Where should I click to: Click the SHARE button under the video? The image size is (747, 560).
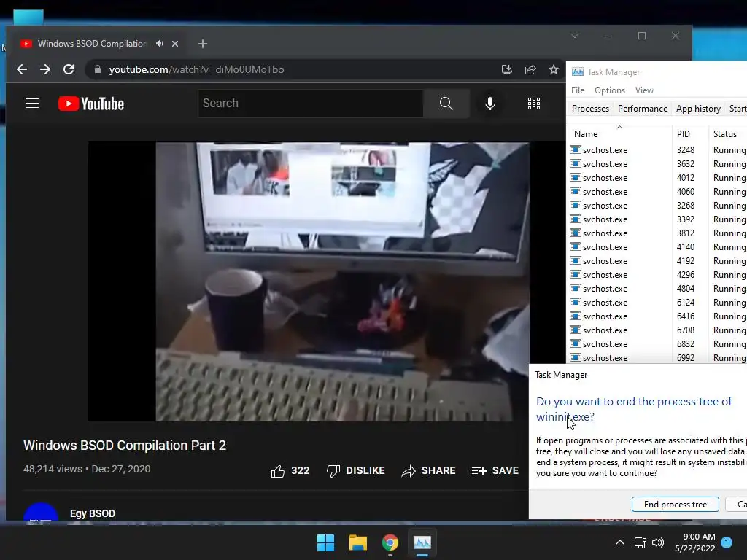428,471
